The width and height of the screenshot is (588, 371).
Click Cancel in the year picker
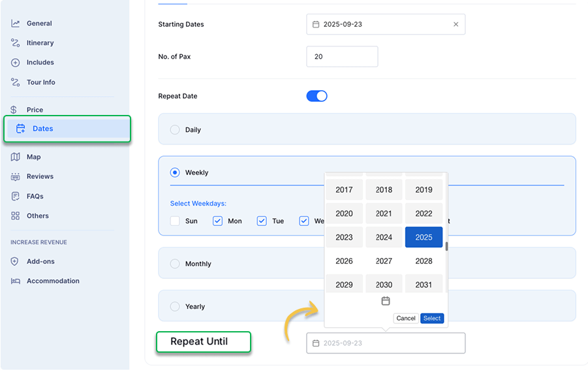pyautogui.click(x=406, y=319)
